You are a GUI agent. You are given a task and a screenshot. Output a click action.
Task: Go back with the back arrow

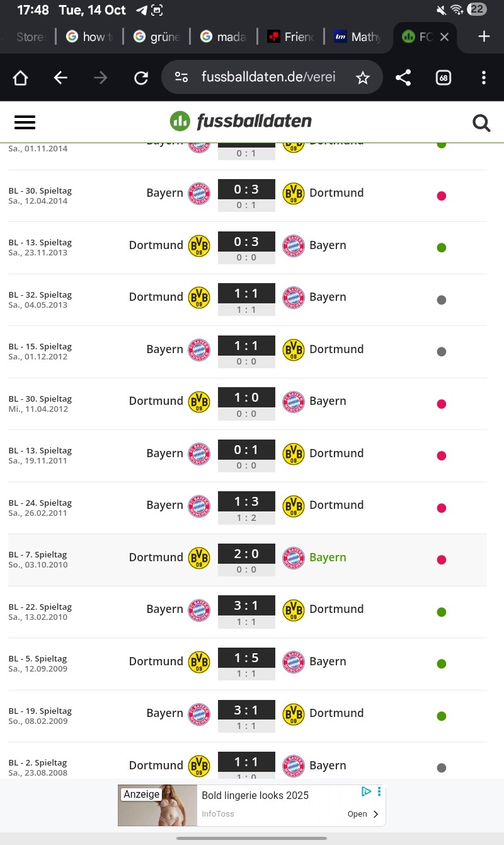click(60, 78)
